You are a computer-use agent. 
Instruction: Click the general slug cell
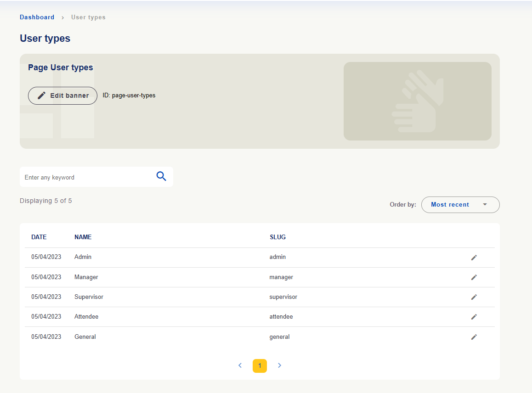pos(280,337)
